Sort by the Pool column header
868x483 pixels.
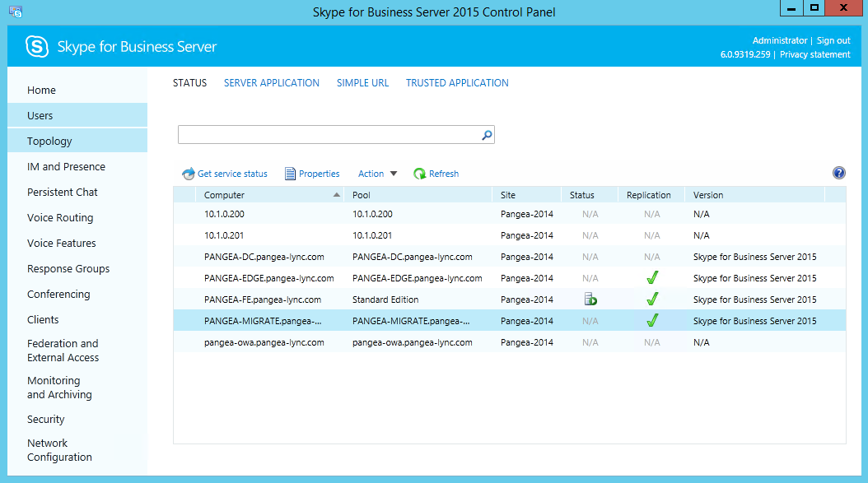(418, 195)
